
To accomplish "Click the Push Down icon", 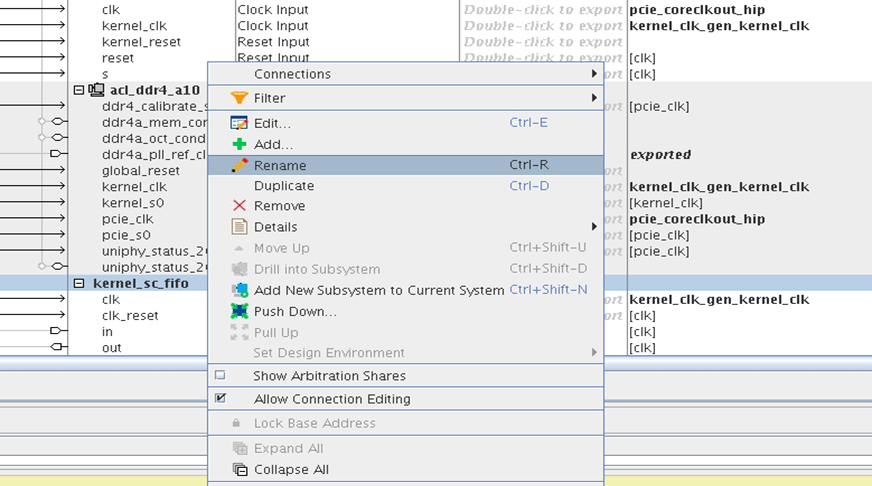I will coord(239,311).
